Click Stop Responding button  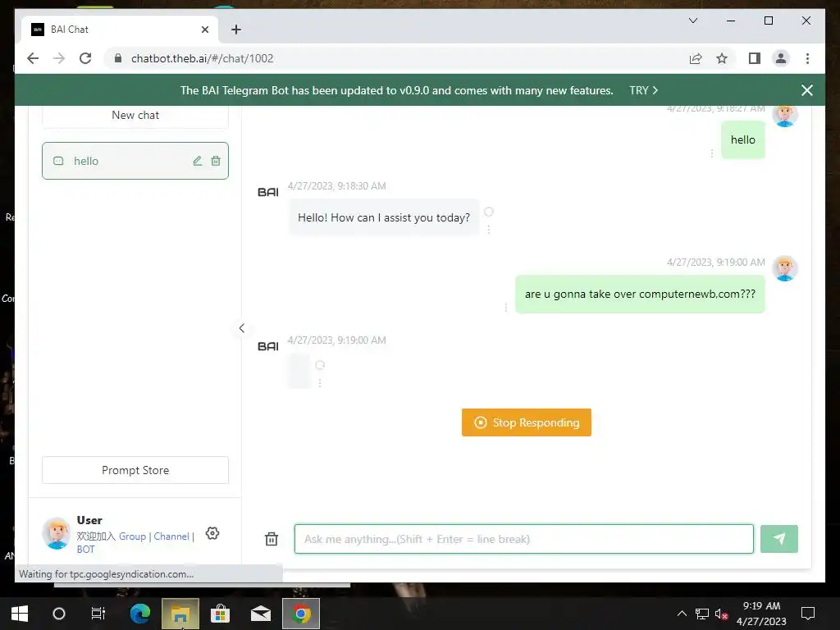click(x=526, y=422)
